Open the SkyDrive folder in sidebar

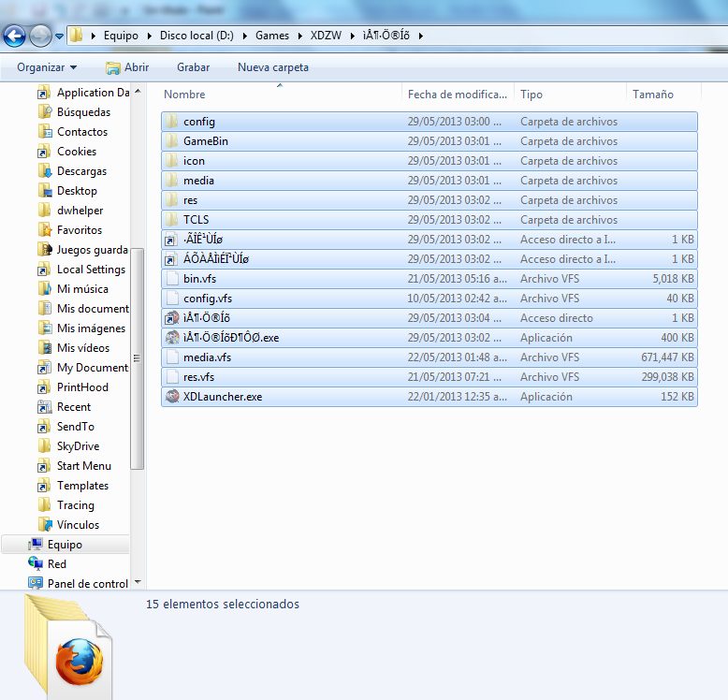(77, 446)
